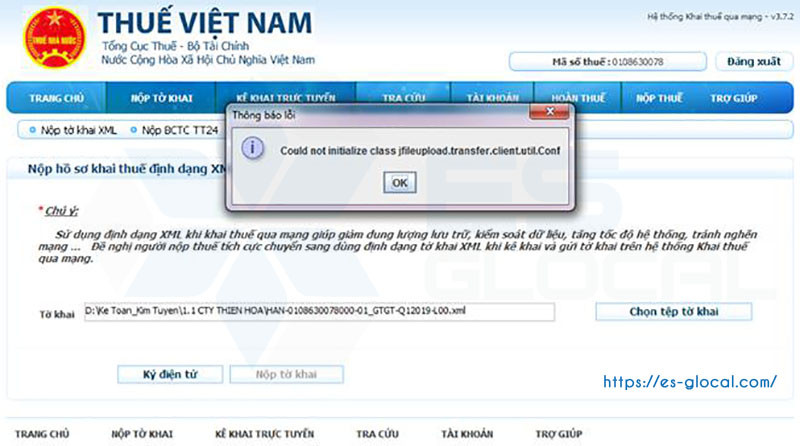Click the error message text in dialog
800x446 pixels.
[x=420, y=151]
